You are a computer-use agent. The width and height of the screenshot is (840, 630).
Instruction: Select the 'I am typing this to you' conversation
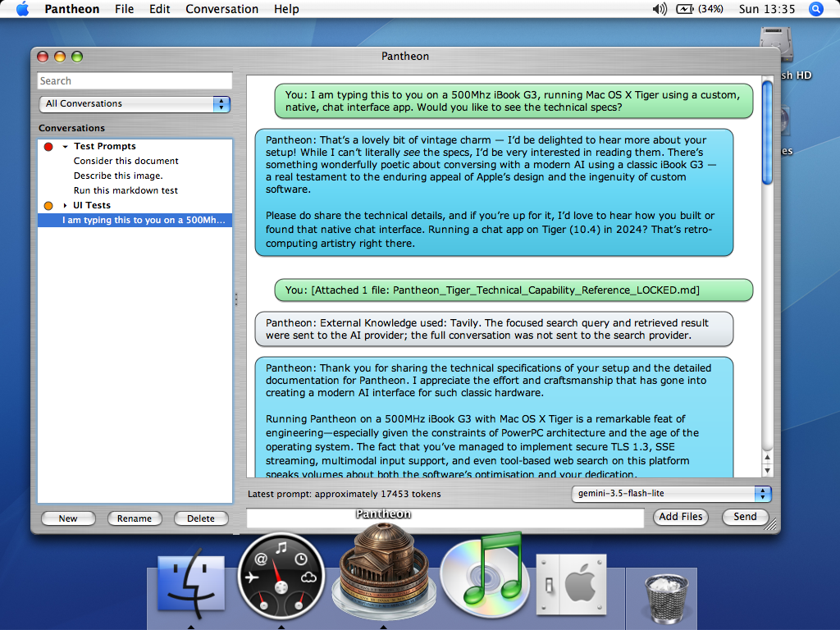coord(135,220)
